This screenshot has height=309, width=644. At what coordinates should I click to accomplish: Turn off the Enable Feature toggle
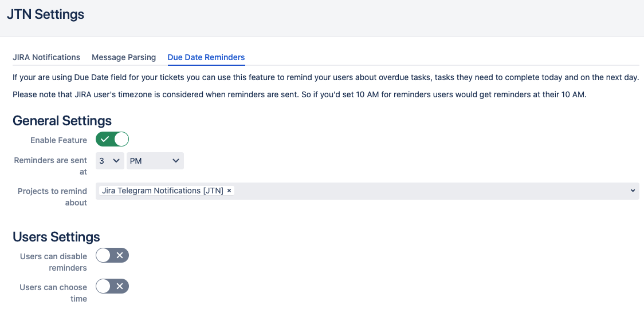(112, 140)
